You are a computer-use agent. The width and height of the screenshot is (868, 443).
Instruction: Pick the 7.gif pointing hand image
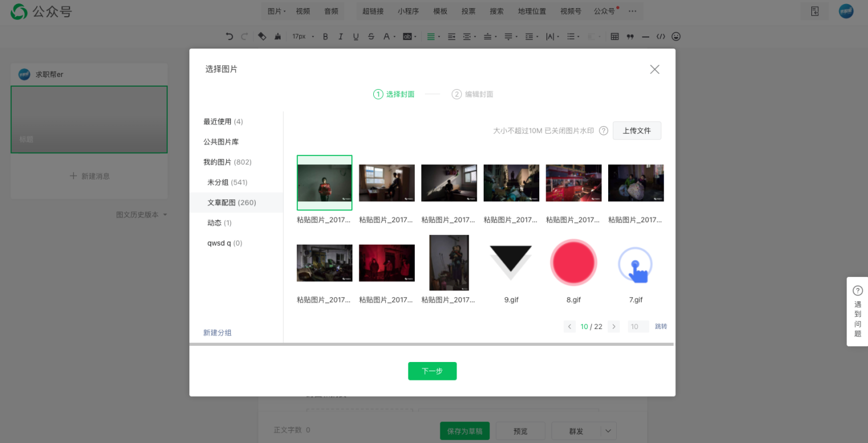[635, 263]
